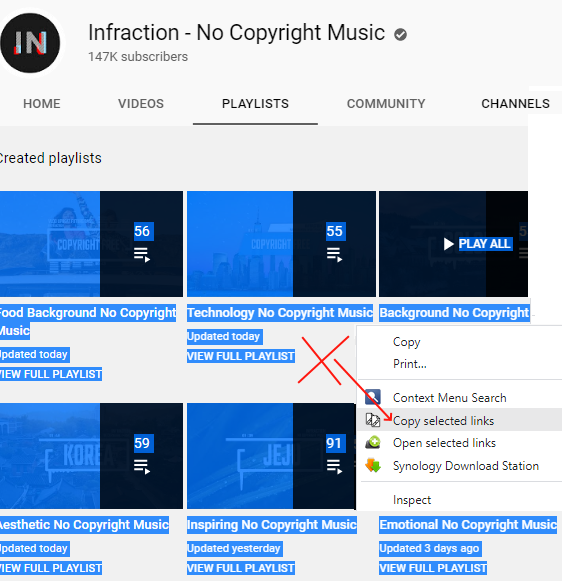Choose Synology Download Station menu entry
The image size is (562, 581).
[459, 466]
